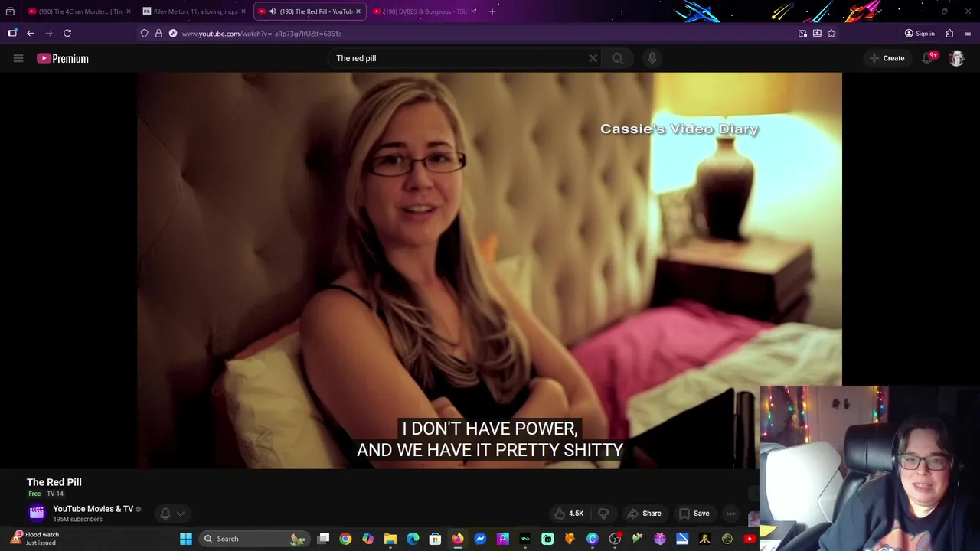This screenshot has width=980, height=551.
Task: Open Microsoft Edge from taskbar
Action: [x=413, y=539]
